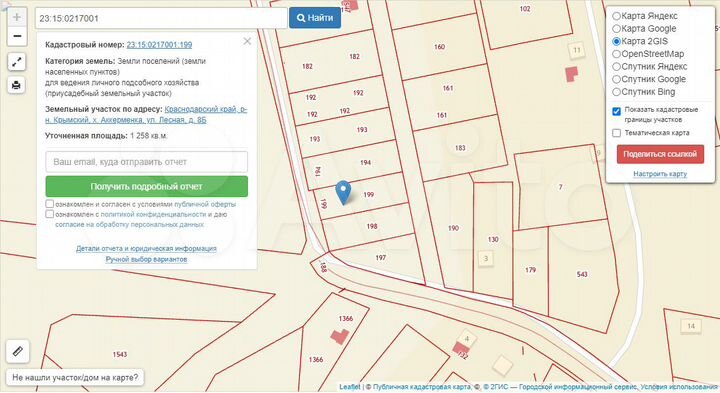Viewport: 720px width, 393px height.
Task: Open the ruler measurement tool
Action: point(17,351)
